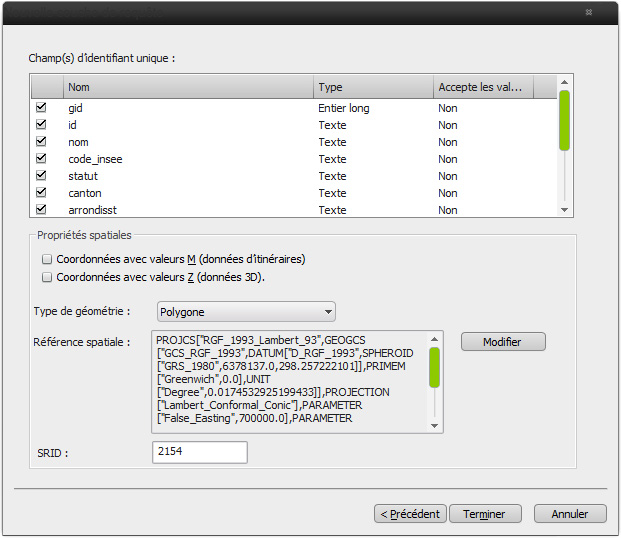Viewport: 621px width, 538px height.
Task: Sort by the Nom column header
Action: click(188, 88)
